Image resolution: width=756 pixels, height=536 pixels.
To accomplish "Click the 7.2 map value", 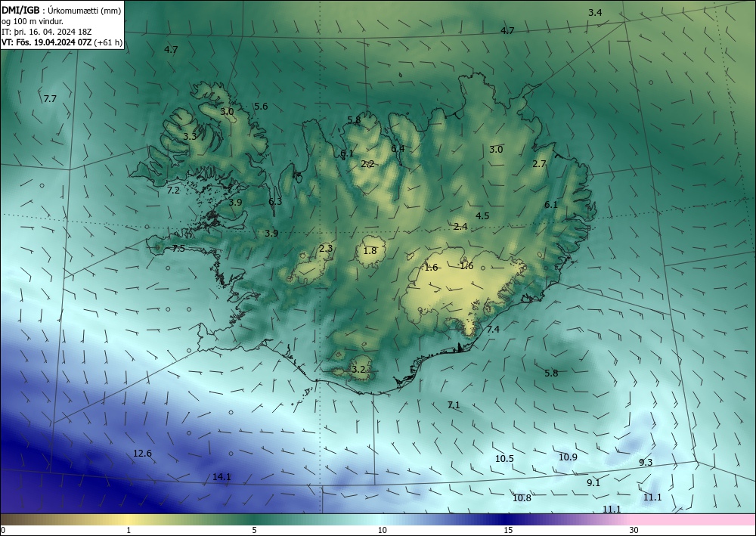I will pyautogui.click(x=173, y=191).
